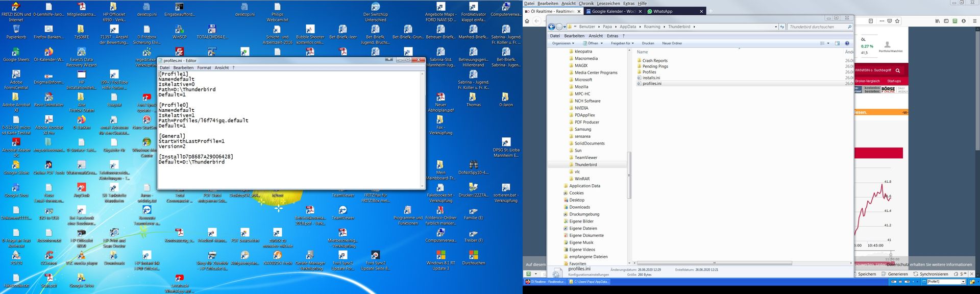Viewport: 980px width, 294px height.
Task: Toggle the Explorer preview pane icon
Action: click(x=837, y=43)
